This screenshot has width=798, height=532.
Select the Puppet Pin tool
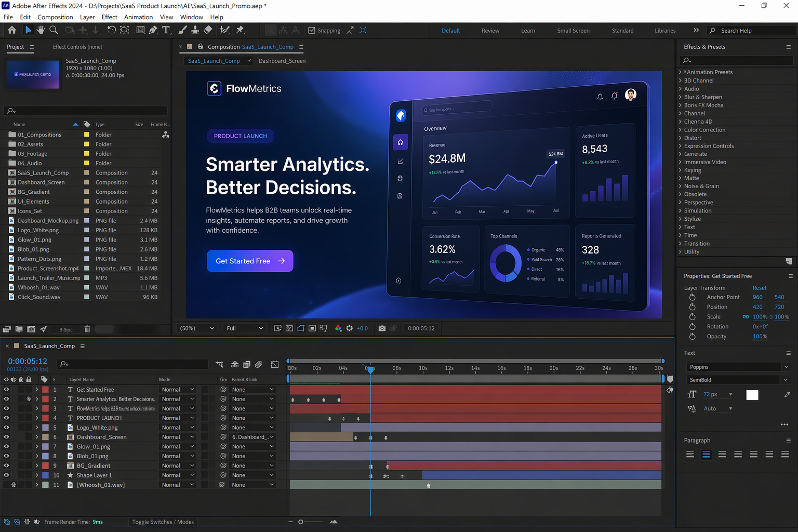[x=240, y=30]
